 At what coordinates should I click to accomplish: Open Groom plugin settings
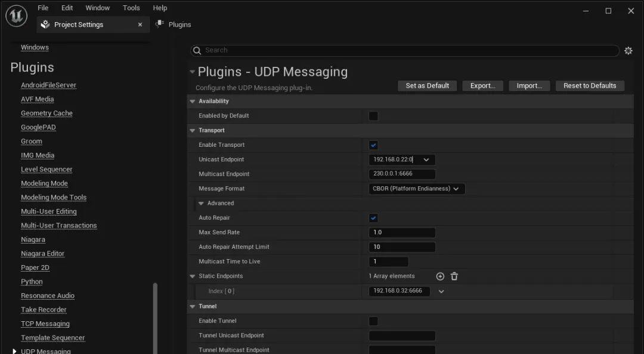click(32, 141)
